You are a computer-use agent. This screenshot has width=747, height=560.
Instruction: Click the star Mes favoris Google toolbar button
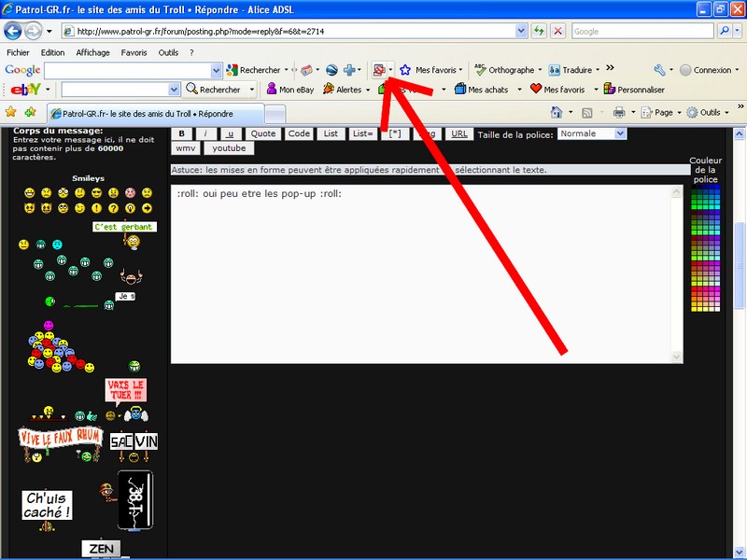(x=431, y=70)
